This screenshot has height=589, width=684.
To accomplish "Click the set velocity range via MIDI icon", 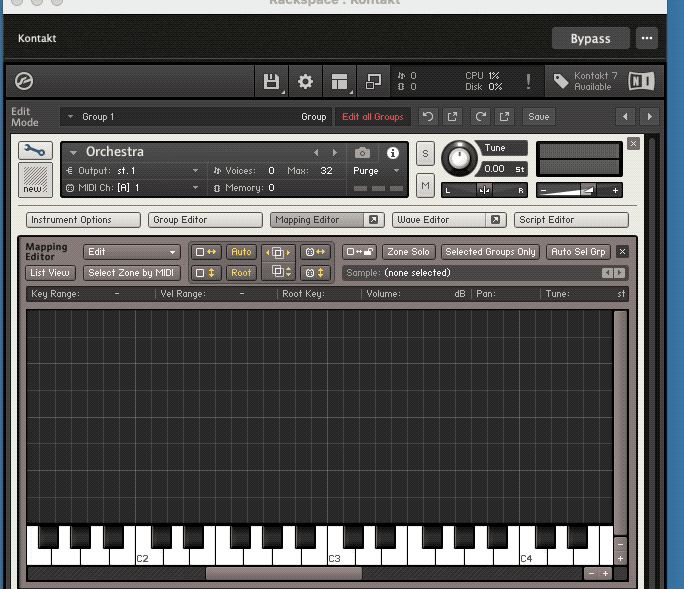I will (x=315, y=273).
